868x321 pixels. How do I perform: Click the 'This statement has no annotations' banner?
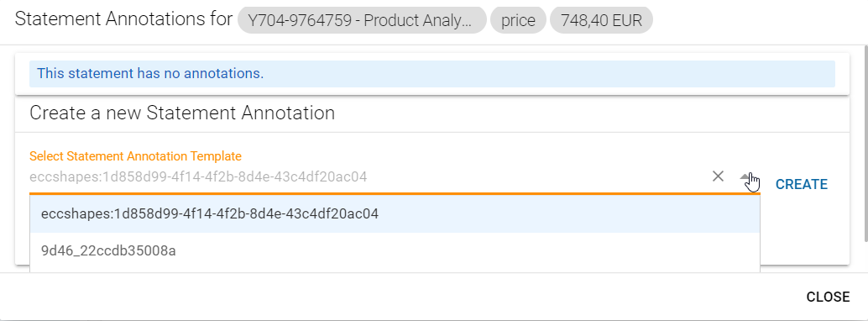point(150,73)
